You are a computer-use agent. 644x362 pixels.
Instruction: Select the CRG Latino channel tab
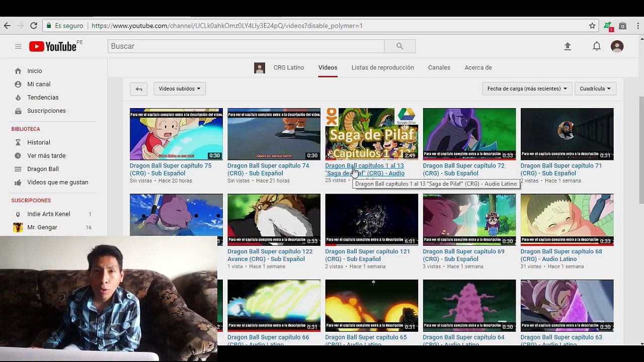click(289, 68)
